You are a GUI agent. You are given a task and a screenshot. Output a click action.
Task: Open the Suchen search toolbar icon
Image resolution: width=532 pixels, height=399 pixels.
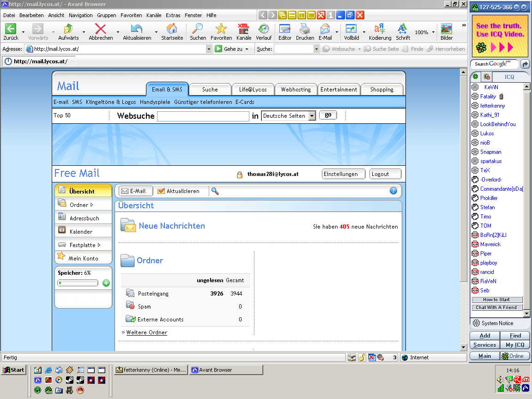(x=198, y=29)
